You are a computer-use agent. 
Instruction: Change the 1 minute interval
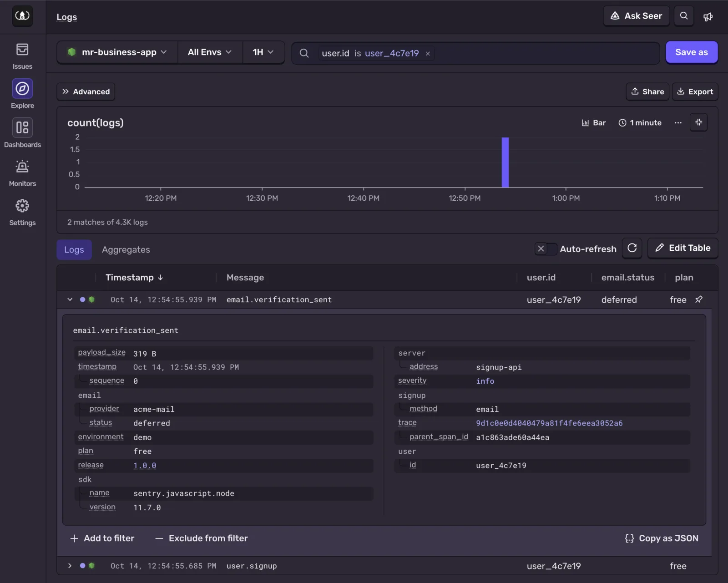[x=640, y=123]
